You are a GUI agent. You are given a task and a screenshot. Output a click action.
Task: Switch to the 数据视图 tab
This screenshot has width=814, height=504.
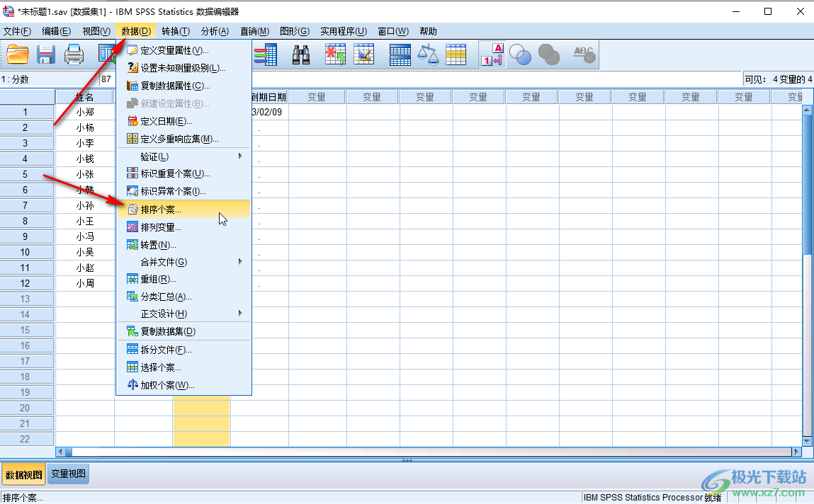(24, 474)
